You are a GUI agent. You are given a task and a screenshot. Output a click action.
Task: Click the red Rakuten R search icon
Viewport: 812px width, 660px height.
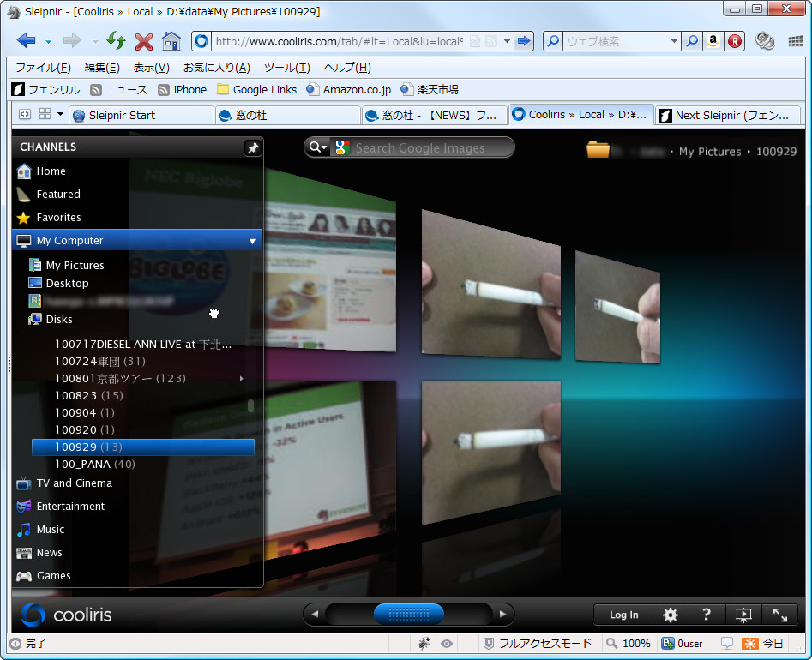[734, 41]
